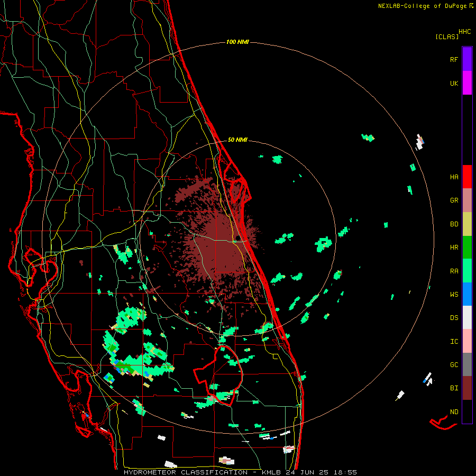Click the 'IC' legend label
The height and width of the screenshot is (476, 476).
tap(454, 342)
